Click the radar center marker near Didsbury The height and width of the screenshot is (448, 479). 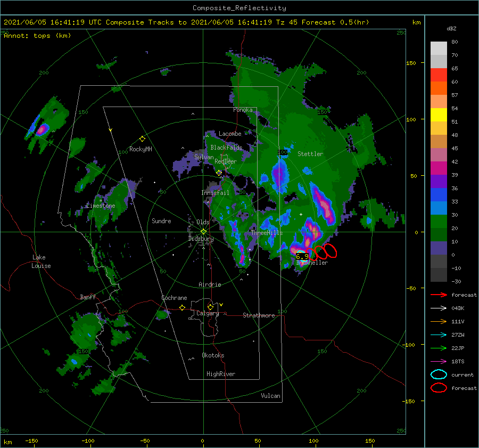203,232
